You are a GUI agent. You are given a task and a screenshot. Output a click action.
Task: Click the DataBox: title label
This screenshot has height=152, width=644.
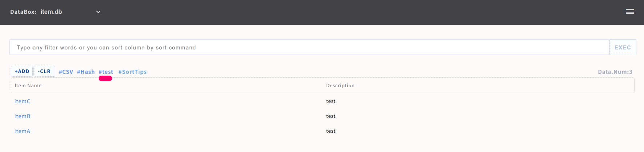pos(23,12)
